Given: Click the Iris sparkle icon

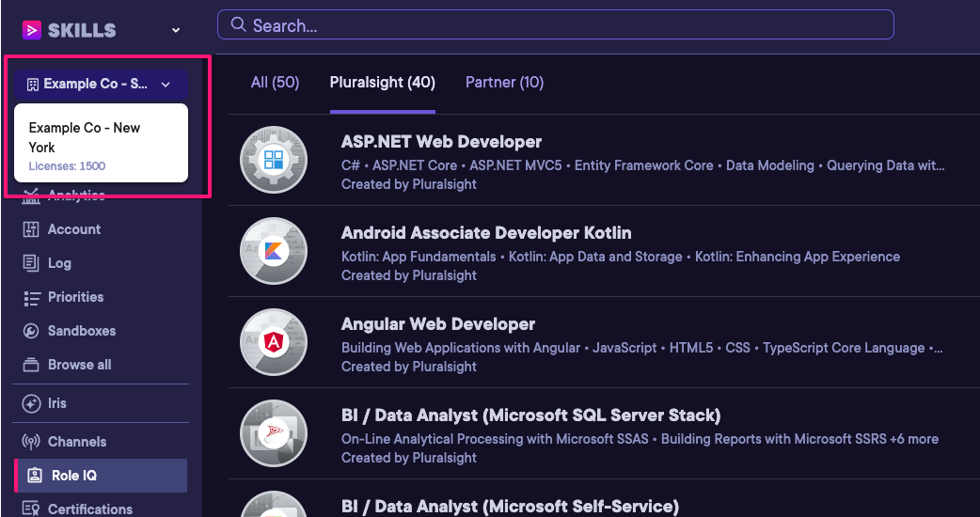Looking at the screenshot, I should coord(31,403).
